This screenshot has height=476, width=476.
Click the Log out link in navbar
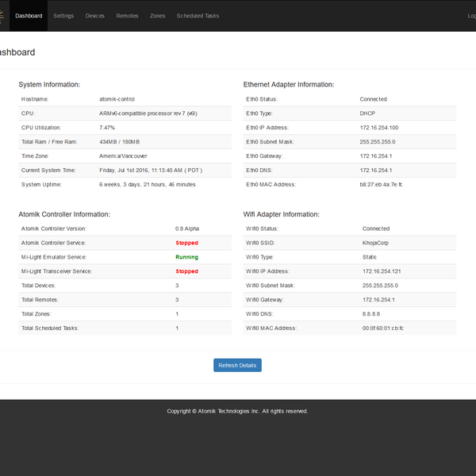(471, 16)
